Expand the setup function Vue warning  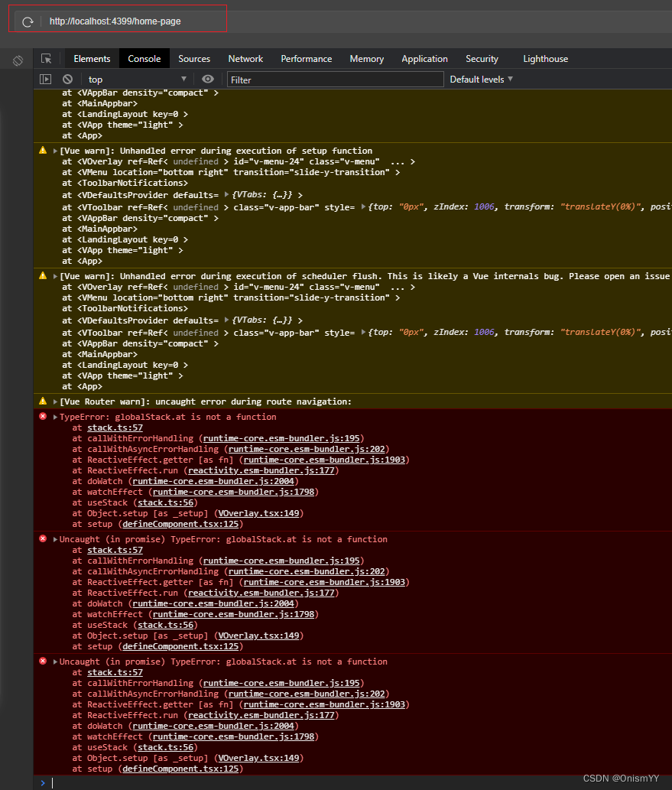[x=55, y=151]
